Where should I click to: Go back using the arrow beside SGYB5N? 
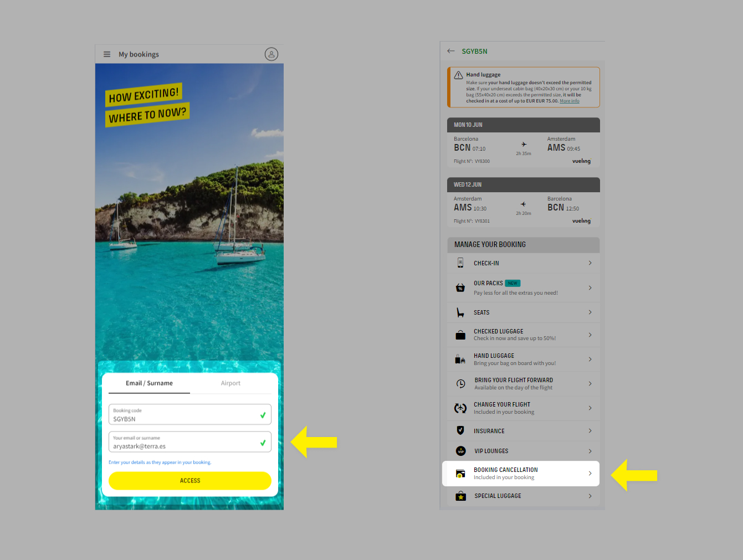451,51
